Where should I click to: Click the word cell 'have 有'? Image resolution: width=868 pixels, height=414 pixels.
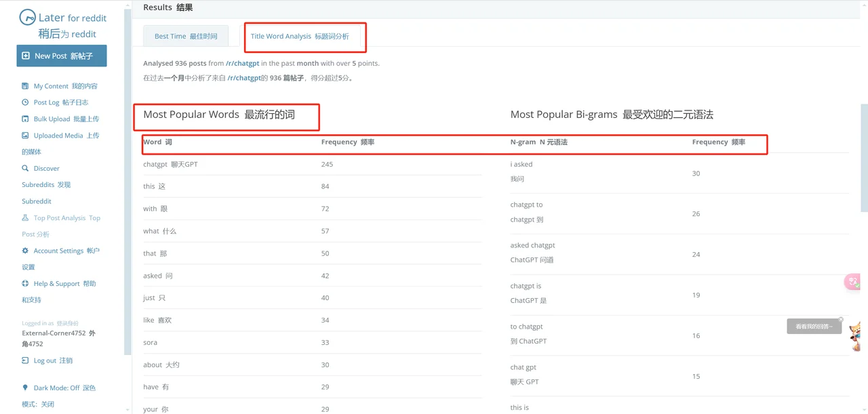(x=156, y=387)
